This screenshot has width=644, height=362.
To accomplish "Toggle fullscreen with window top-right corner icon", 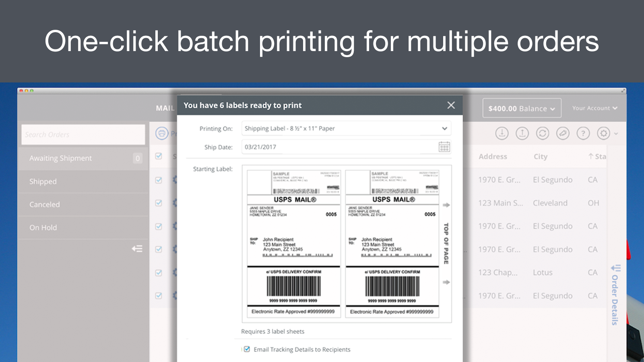I will [623, 90].
